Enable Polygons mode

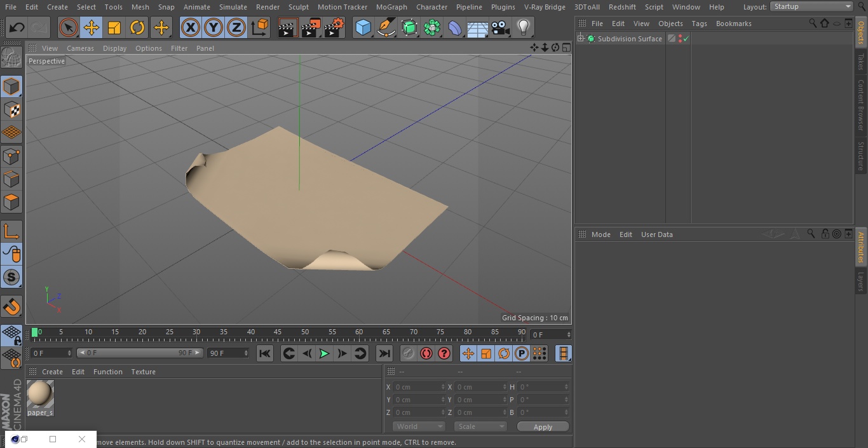11,201
